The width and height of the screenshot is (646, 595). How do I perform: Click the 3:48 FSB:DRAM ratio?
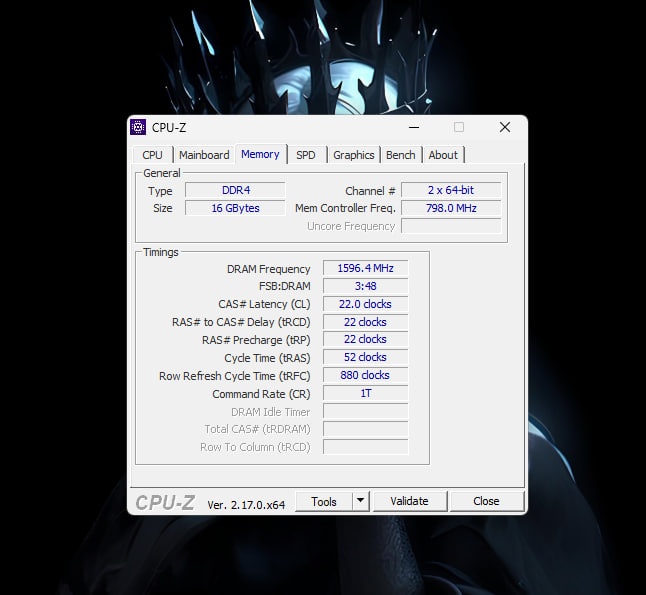(365, 286)
